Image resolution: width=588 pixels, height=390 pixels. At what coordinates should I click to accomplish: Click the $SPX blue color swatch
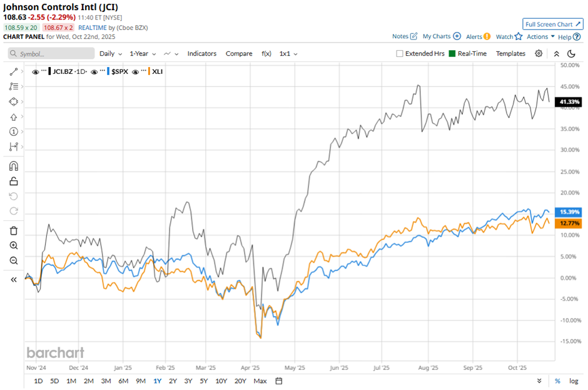point(108,71)
